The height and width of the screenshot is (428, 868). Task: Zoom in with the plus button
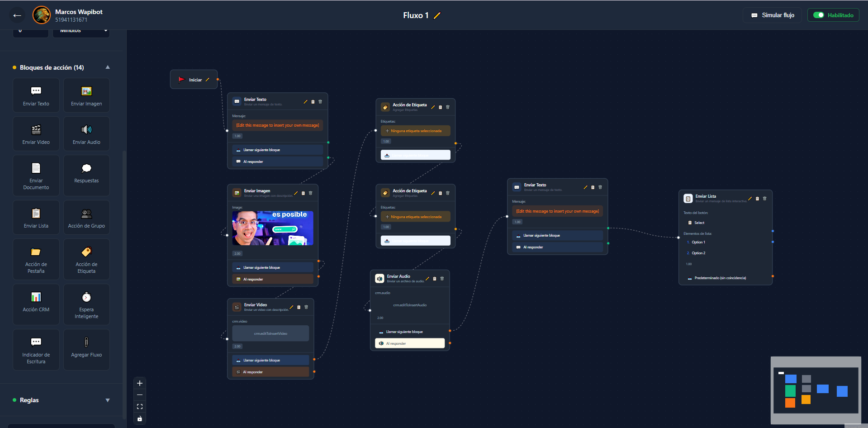tap(140, 383)
